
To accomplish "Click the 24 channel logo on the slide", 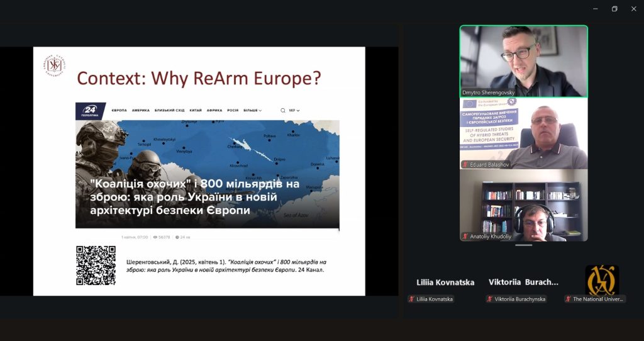I will (x=91, y=111).
